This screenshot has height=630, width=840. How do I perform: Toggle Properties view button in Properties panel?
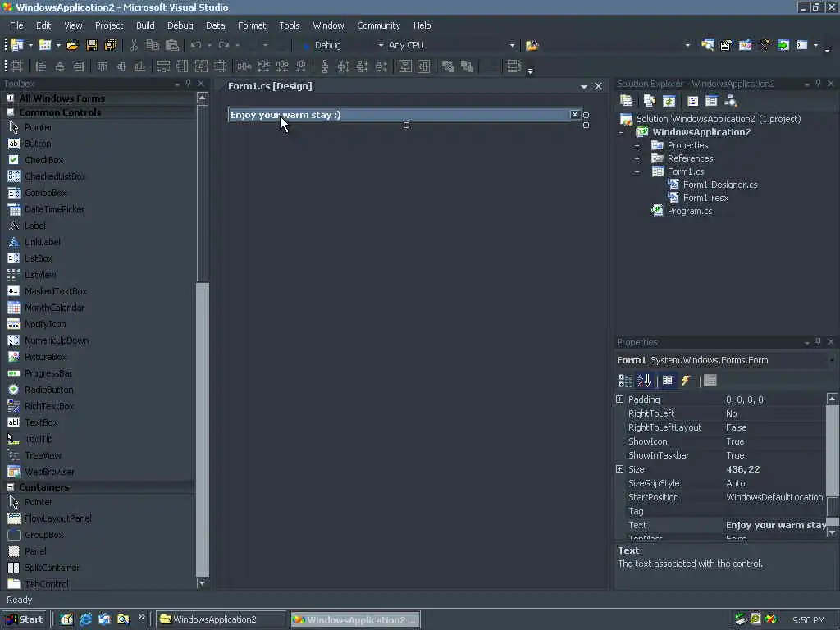click(668, 381)
